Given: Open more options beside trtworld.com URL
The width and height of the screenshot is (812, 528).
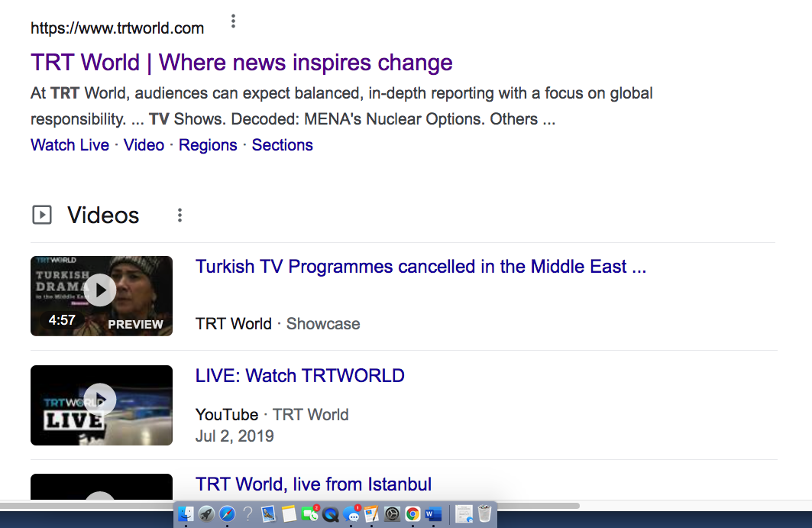Looking at the screenshot, I should point(233,21).
